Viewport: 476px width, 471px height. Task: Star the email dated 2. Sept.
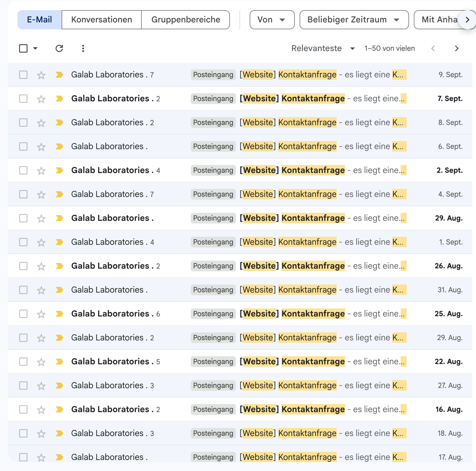coord(41,170)
